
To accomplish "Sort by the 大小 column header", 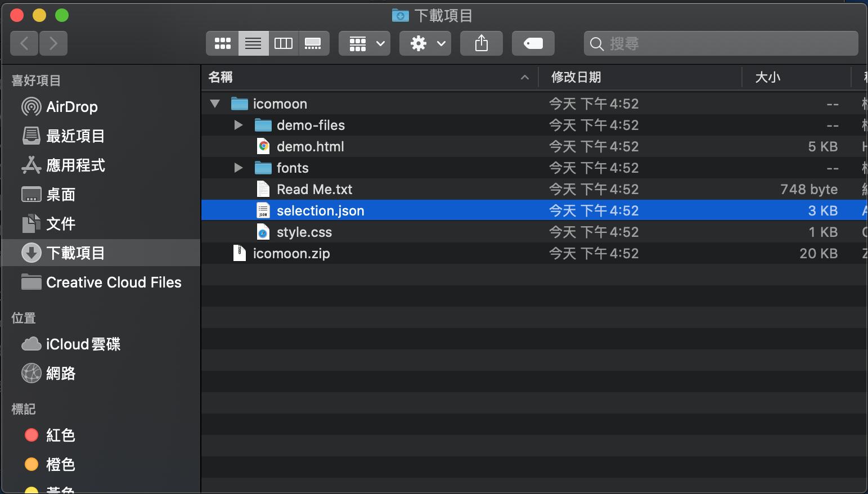I will [x=797, y=77].
